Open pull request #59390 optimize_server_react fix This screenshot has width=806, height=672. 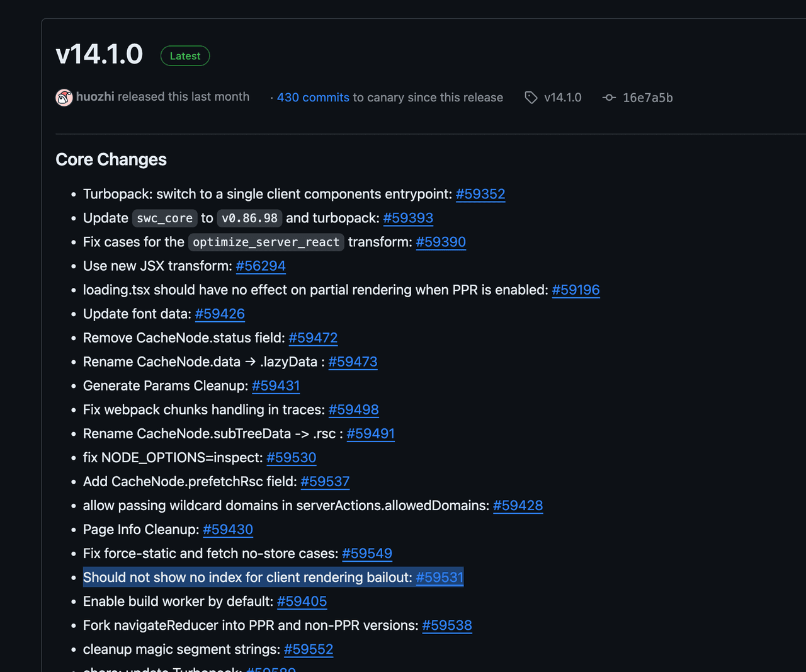click(441, 242)
